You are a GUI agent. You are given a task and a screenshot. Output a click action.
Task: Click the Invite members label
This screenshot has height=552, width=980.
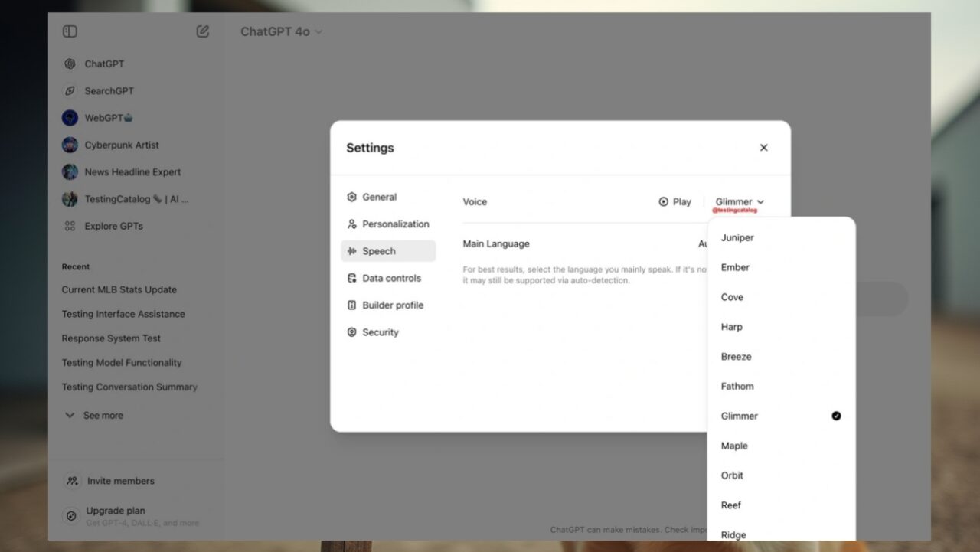(x=121, y=481)
